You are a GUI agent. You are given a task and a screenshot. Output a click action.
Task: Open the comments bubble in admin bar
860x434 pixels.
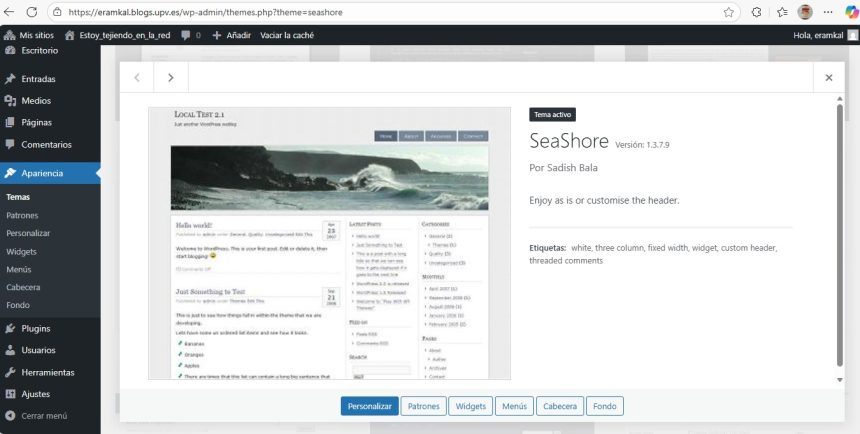190,35
